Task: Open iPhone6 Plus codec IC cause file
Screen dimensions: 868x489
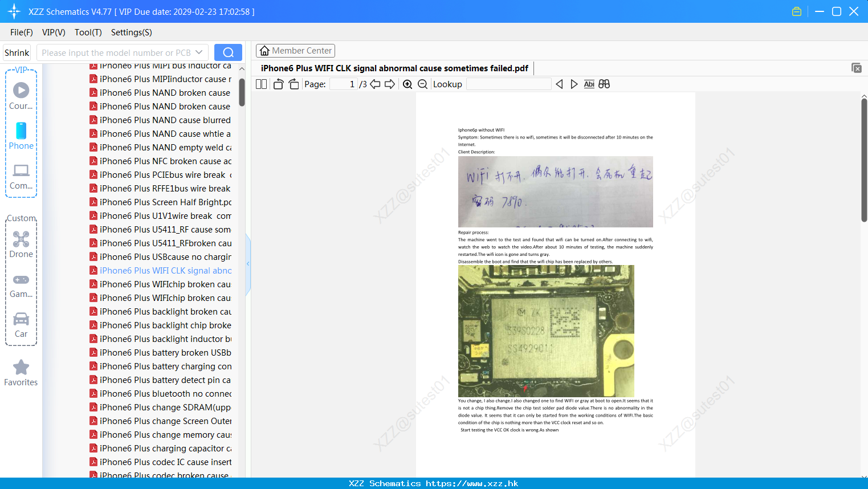Action: pos(161,462)
